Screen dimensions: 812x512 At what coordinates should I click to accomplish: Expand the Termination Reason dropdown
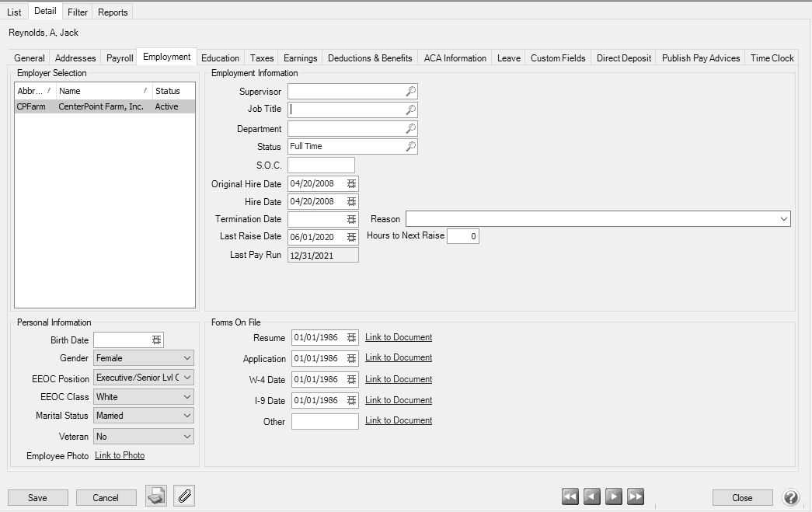(x=783, y=220)
